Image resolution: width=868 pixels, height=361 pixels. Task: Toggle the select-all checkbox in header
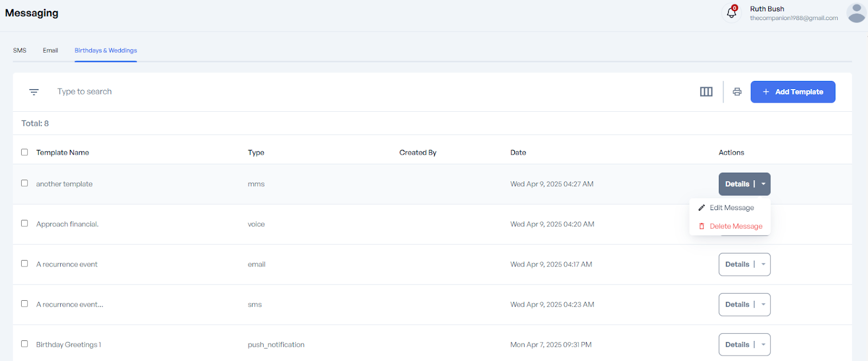[24, 152]
